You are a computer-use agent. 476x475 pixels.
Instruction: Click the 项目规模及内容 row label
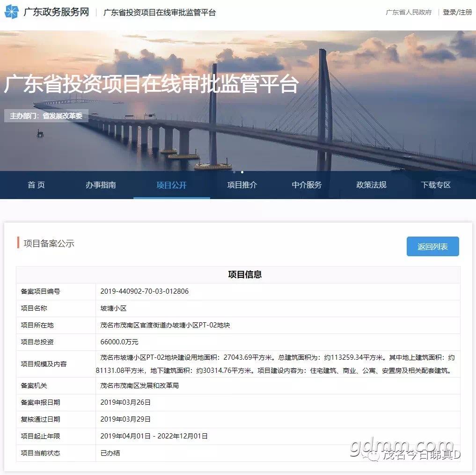[44, 364]
